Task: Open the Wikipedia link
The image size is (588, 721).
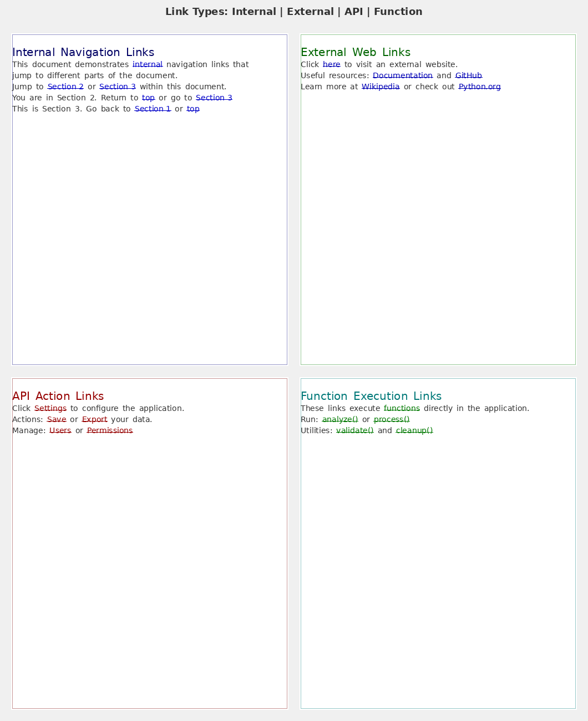Action: coord(381,87)
